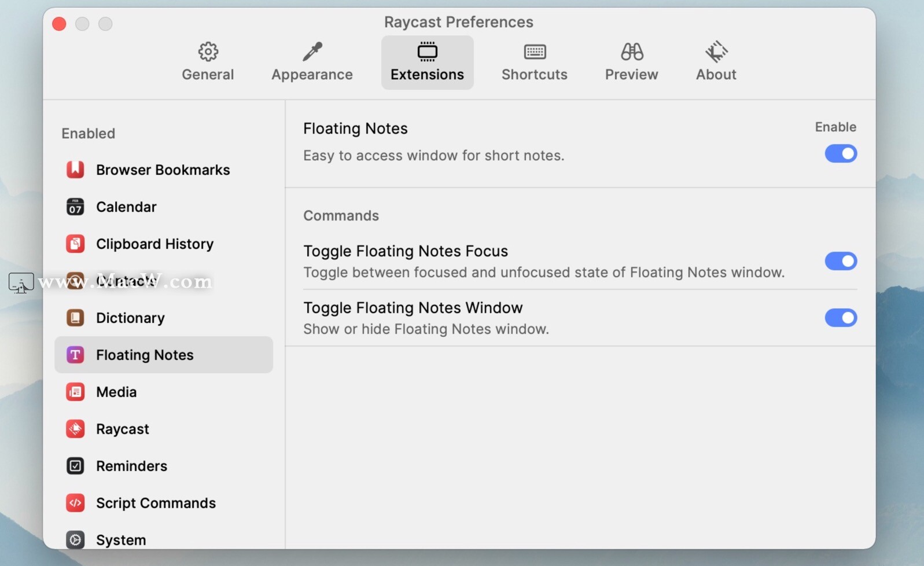Click the System extension icon

[75, 540]
